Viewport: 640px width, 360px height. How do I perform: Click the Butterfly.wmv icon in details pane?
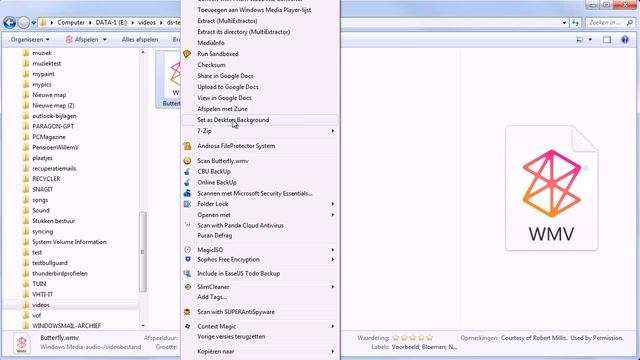(22, 343)
